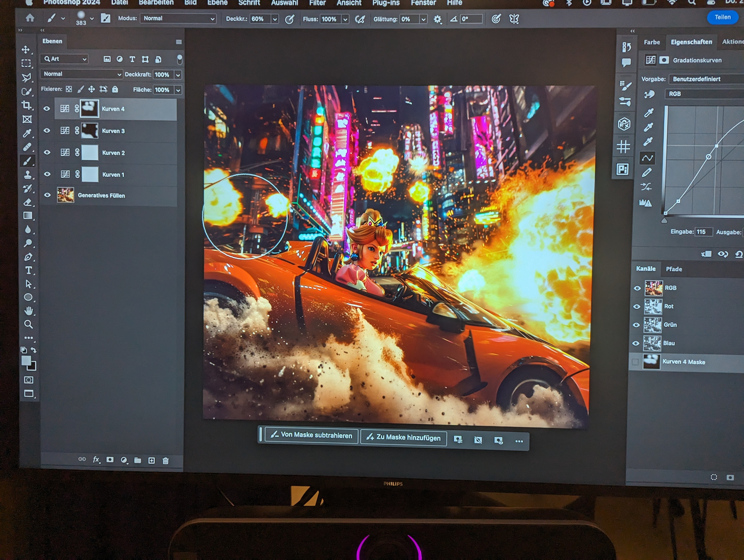The image size is (744, 560).
Task: Expand the Deckkraft opacity dropdown arrow
Action: click(178, 75)
